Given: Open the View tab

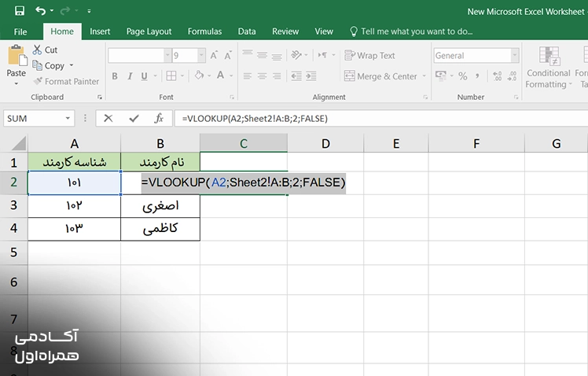Looking at the screenshot, I should click(324, 31).
